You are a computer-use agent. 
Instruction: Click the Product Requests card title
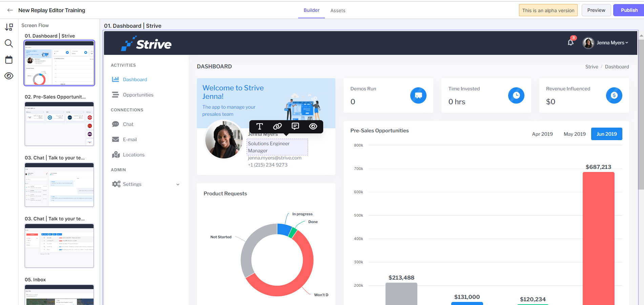coord(225,194)
